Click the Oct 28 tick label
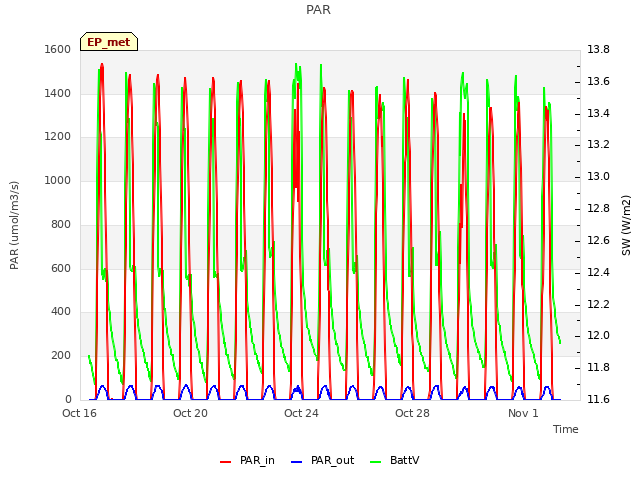This screenshot has width=640, height=480. tap(412, 413)
